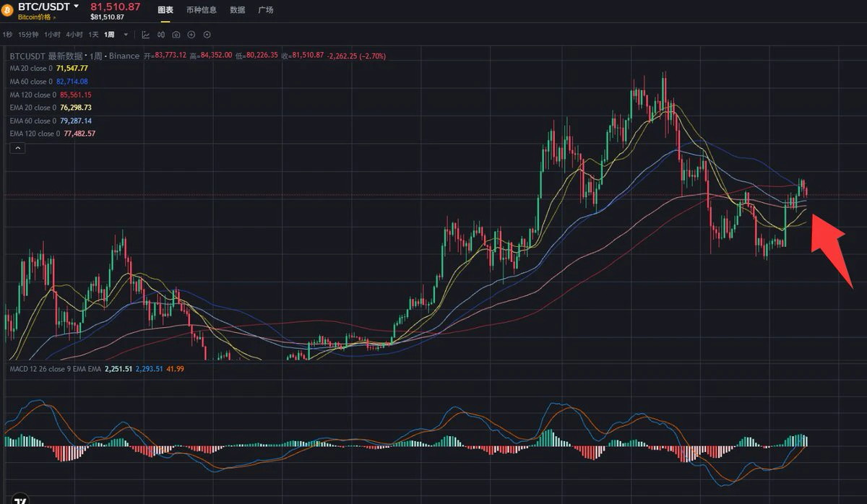Screen dimensions: 867x504
Task: Click the EMA 60 close legend row
Action: pos(51,121)
